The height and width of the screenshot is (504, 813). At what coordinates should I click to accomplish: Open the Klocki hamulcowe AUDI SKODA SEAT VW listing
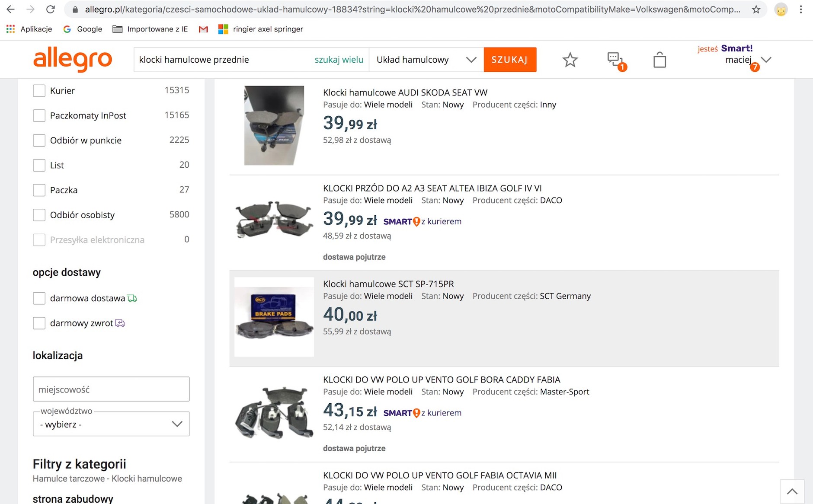click(405, 93)
